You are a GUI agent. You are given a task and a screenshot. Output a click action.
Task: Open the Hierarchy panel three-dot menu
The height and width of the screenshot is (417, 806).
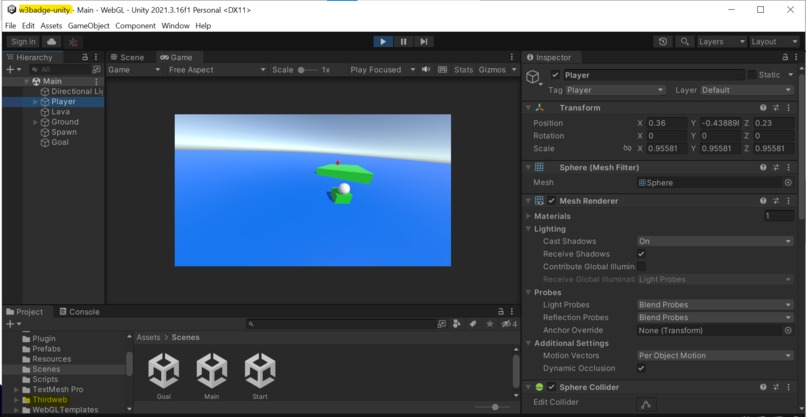[96, 57]
